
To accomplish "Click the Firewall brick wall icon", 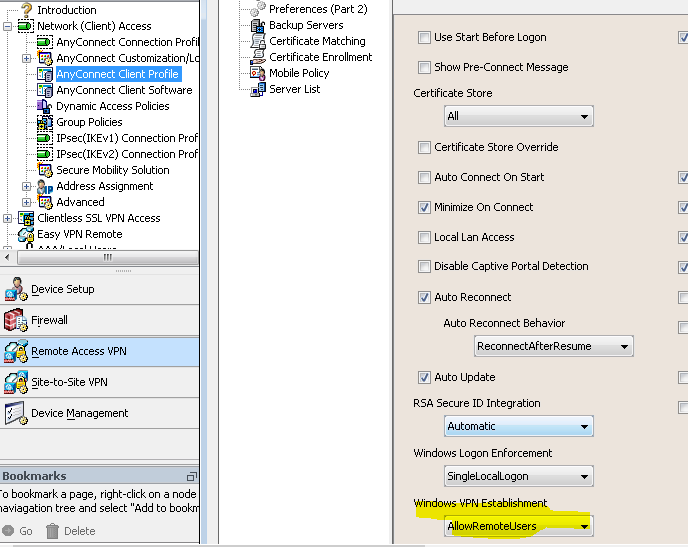I will coord(15,321).
